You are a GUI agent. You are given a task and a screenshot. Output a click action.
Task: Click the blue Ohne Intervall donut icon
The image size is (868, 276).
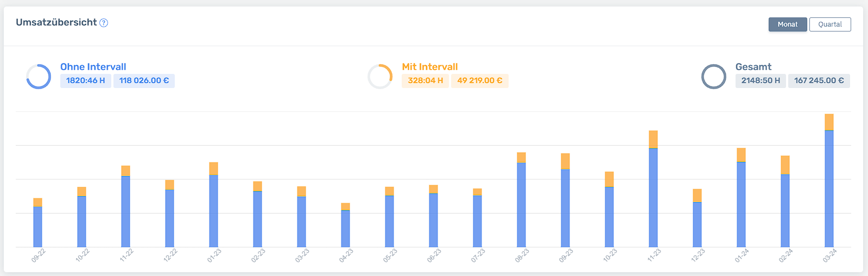[x=39, y=77]
